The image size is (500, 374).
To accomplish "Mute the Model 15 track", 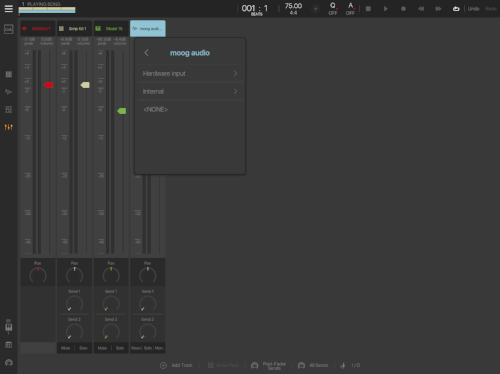I will pos(102,348).
